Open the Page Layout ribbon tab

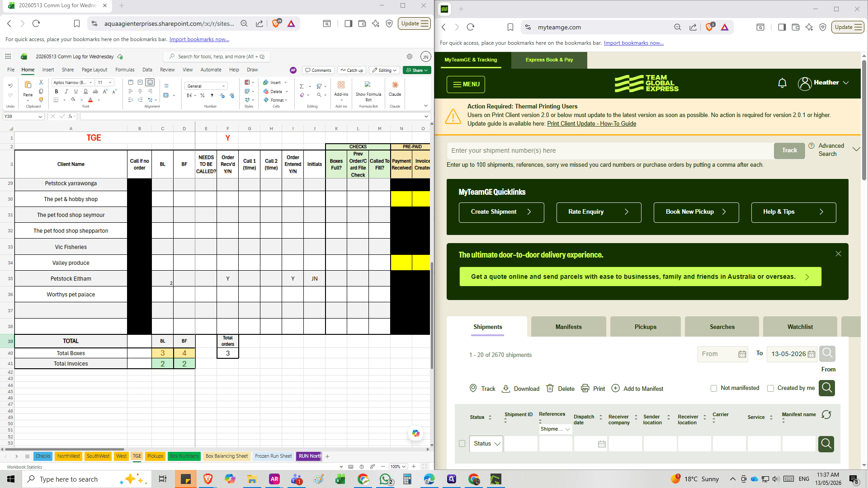coord(94,70)
